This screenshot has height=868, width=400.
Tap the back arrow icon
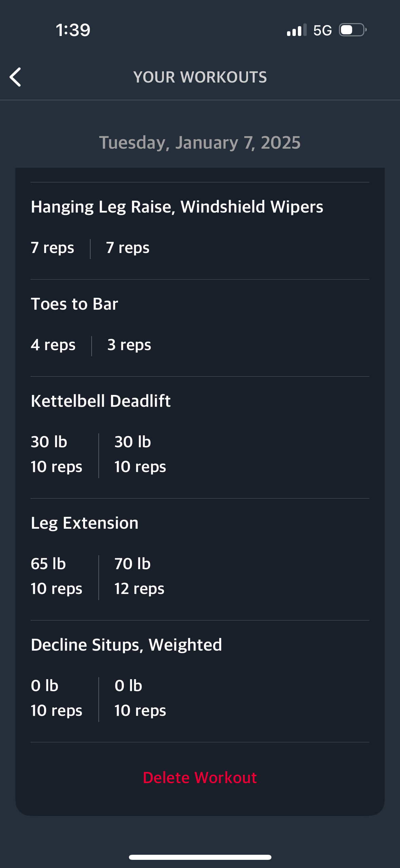(x=15, y=77)
